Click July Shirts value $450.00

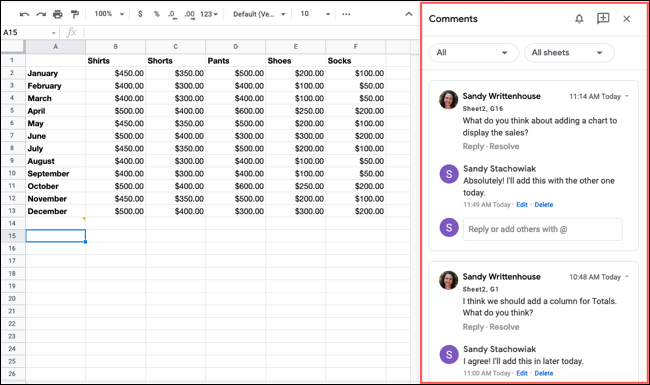coord(116,148)
